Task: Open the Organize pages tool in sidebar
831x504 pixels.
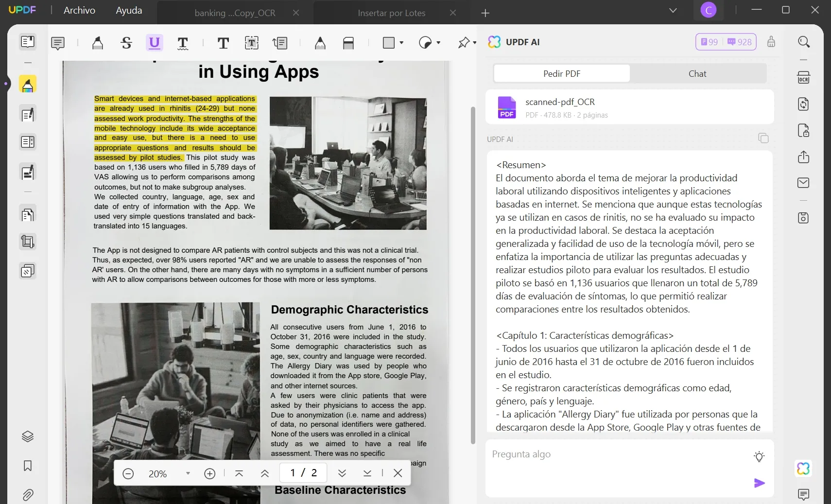Action: point(28,142)
